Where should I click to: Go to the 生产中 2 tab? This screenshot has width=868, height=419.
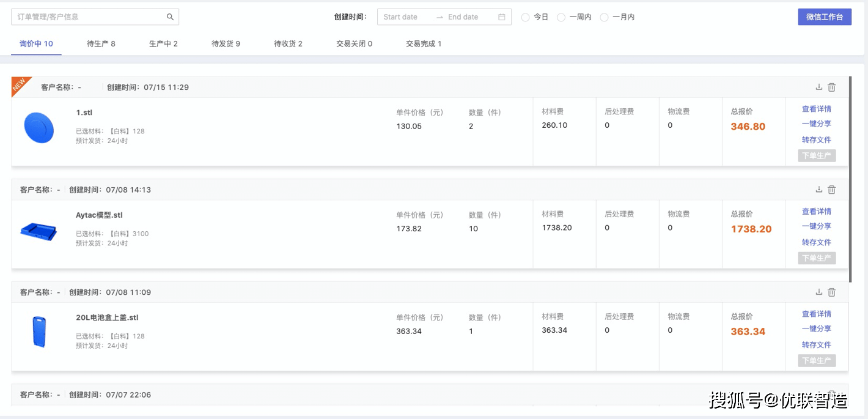pos(163,44)
